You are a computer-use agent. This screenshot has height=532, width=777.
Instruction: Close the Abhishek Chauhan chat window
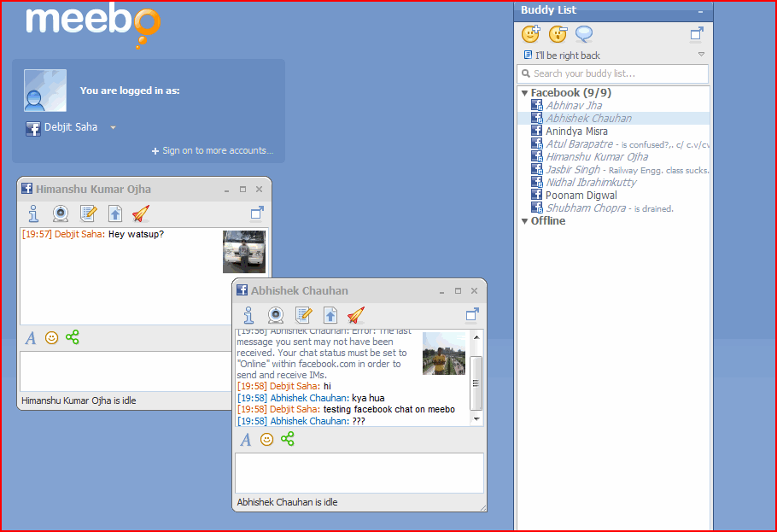474,290
